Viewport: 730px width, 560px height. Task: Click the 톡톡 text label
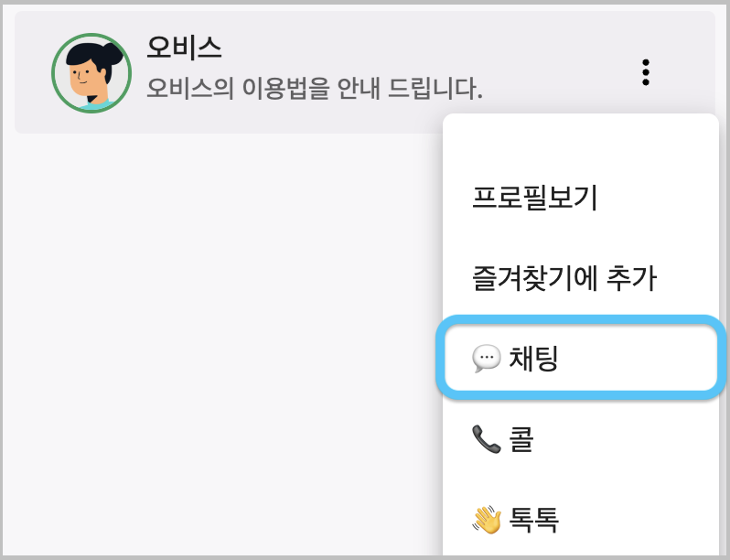[534, 520]
